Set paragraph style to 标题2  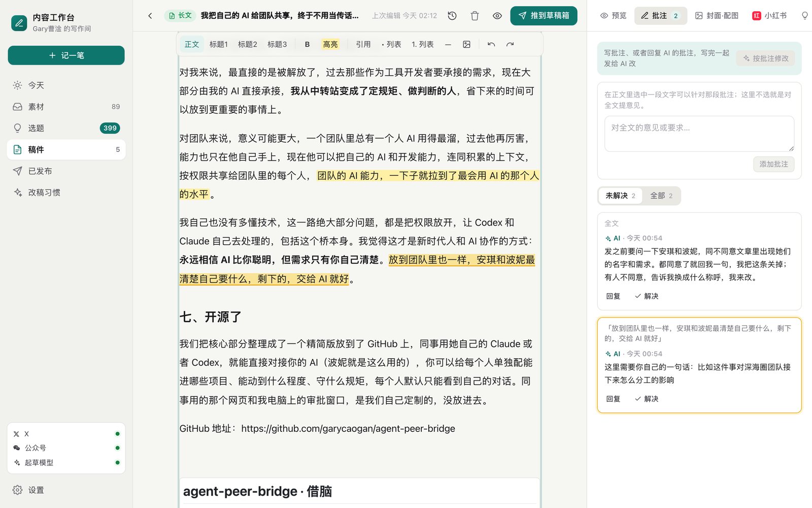(248, 45)
